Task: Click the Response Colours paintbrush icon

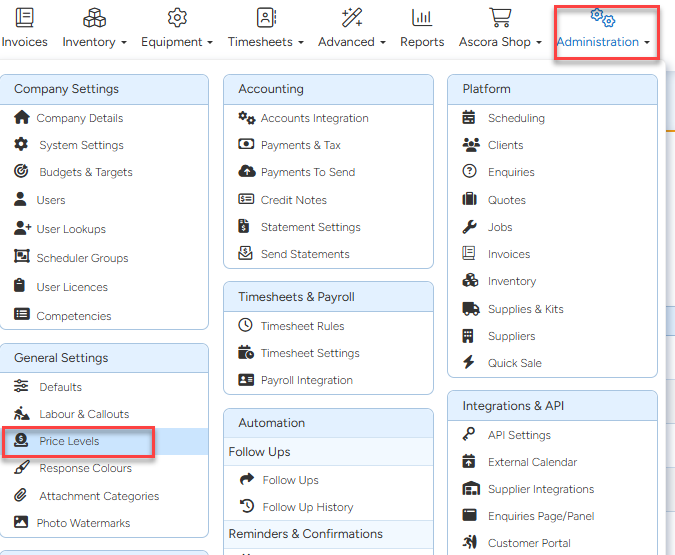Action: 21,468
